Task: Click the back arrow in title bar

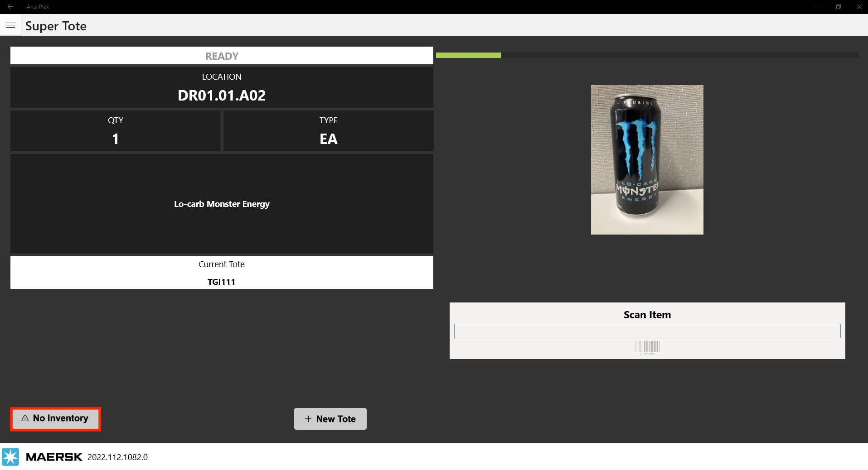Action: coord(10,7)
